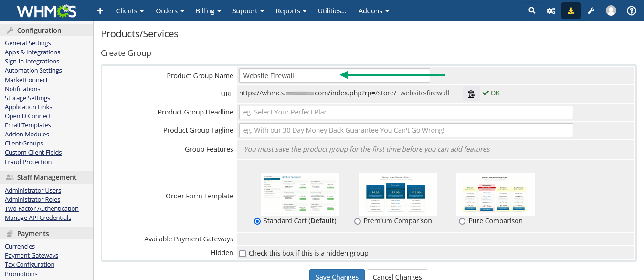This screenshot has height=280, width=644.
Task: Open Manage API Credentials link
Action: (38, 218)
